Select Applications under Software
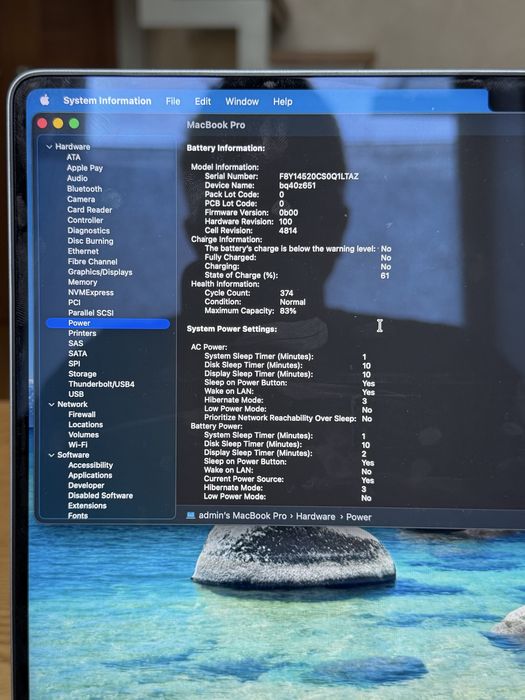525x700 pixels. pyautogui.click(x=90, y=475)
